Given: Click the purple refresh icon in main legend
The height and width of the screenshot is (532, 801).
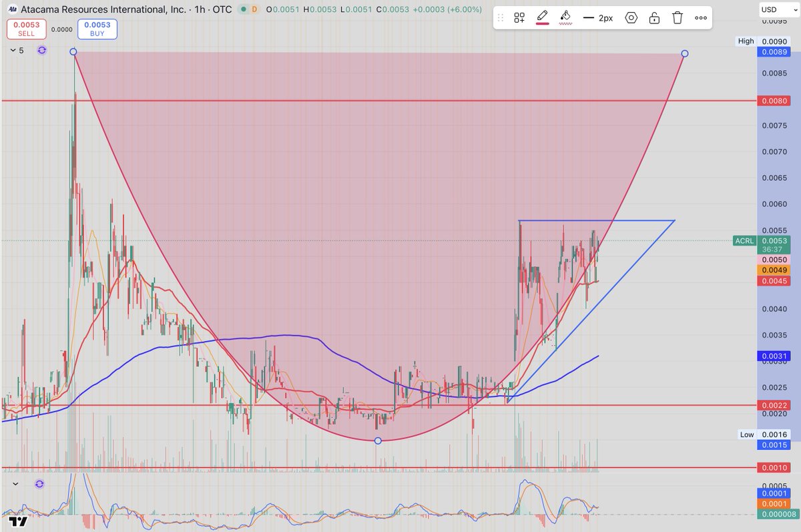Looking at the screenshot, I should coord(42,50).
